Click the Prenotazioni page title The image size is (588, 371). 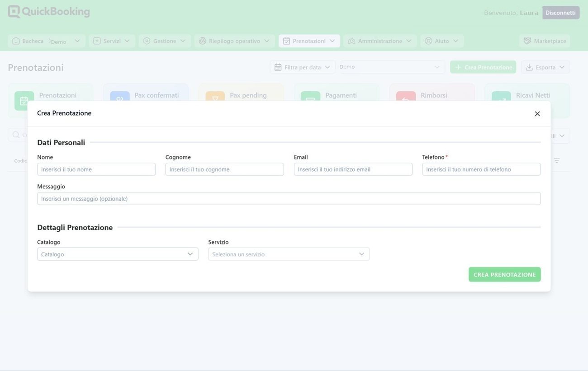coord(36,68)
